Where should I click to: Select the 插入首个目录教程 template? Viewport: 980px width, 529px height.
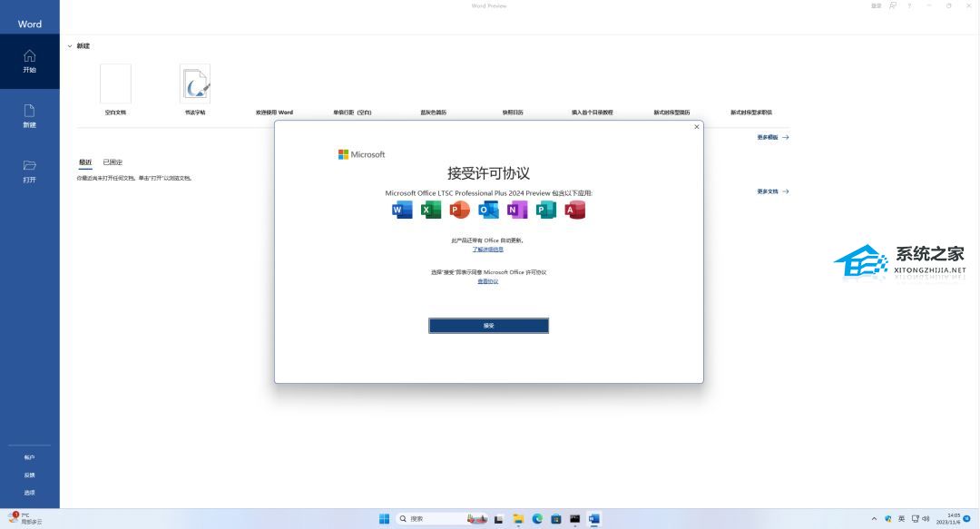[592, 113]
